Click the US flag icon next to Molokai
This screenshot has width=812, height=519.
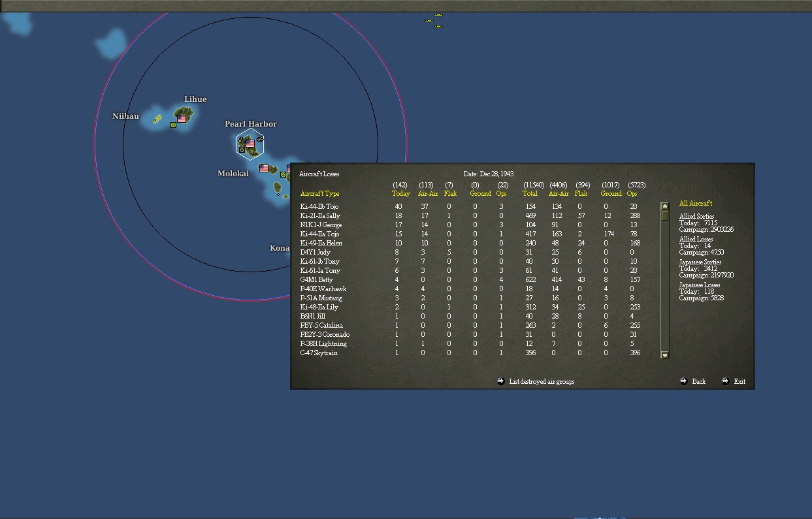pyautogui.click(x=264, y=168)
